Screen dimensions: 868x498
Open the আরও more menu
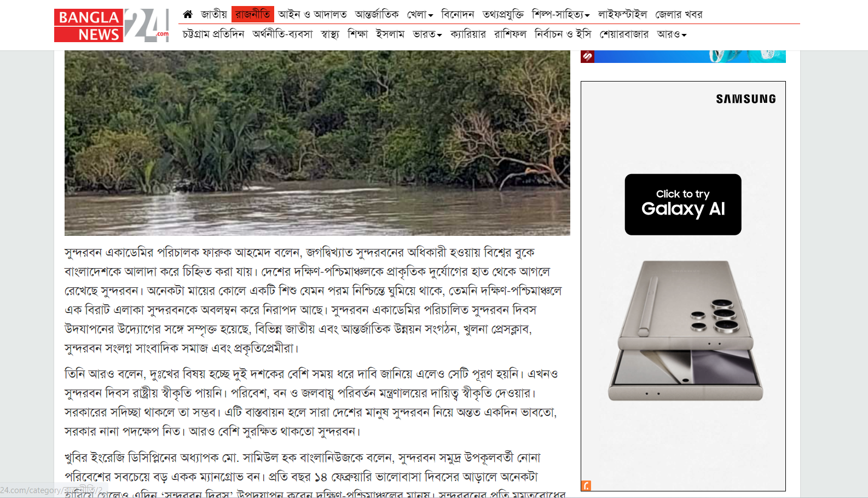672,34
